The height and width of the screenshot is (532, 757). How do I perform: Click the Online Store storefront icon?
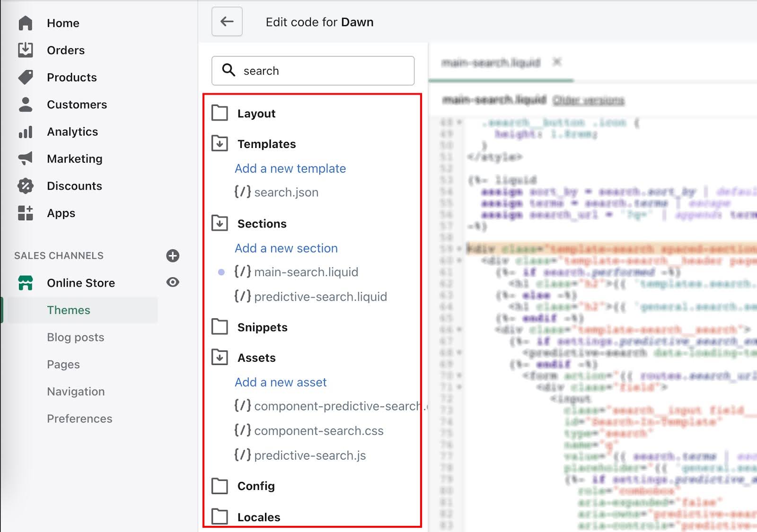coord(26,283)
